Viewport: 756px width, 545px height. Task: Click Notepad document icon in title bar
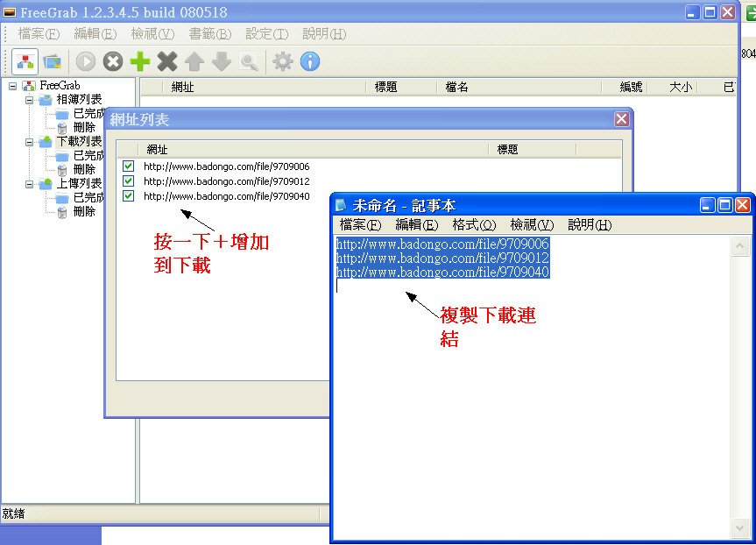pos(341,205)
